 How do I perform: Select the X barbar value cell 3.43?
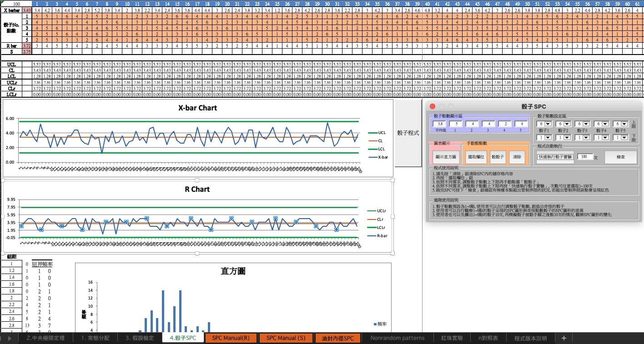(27, 10)
